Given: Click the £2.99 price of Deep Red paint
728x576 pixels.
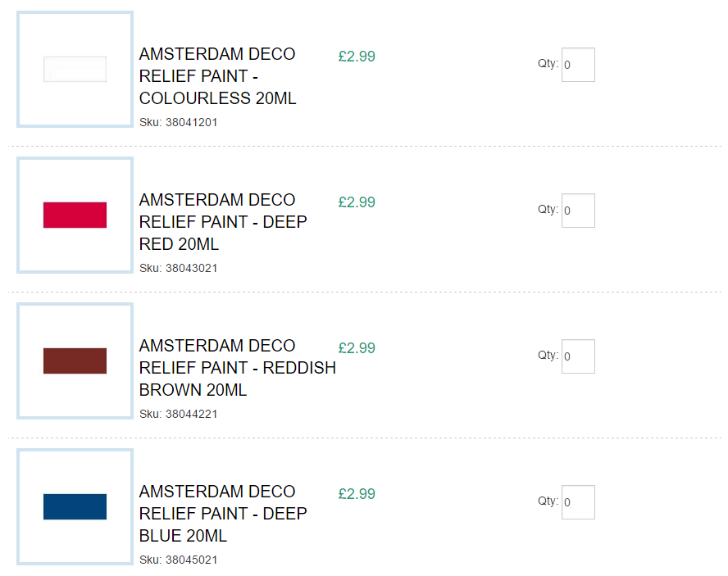Looking at the screenshot, I should click(357, 202).
